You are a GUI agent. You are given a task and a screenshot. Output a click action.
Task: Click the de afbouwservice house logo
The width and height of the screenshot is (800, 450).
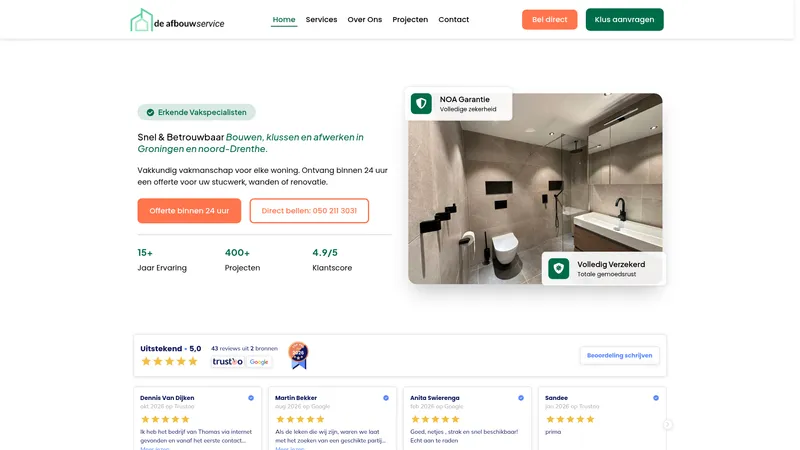[x=177, y=20]
